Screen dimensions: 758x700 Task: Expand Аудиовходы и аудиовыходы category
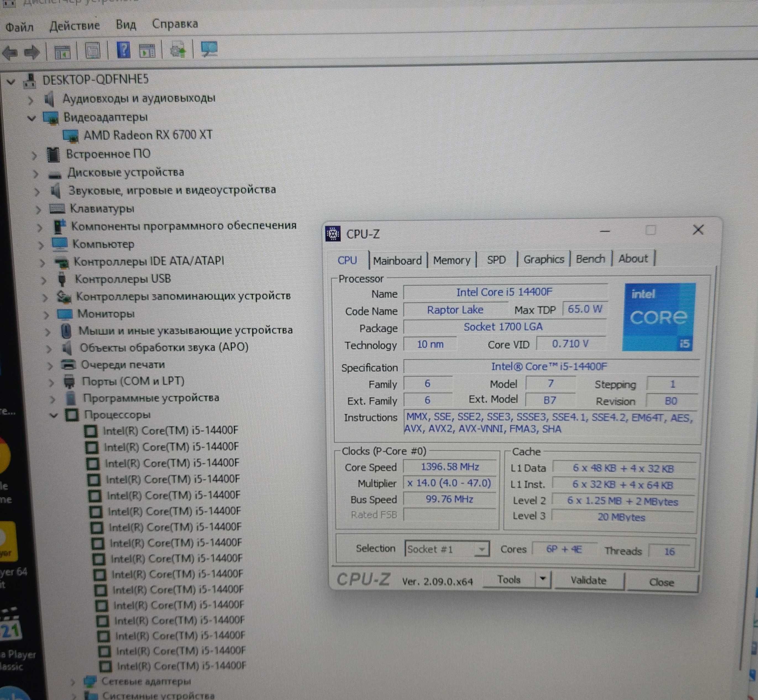pyautogui.click(x=31, y=101)
